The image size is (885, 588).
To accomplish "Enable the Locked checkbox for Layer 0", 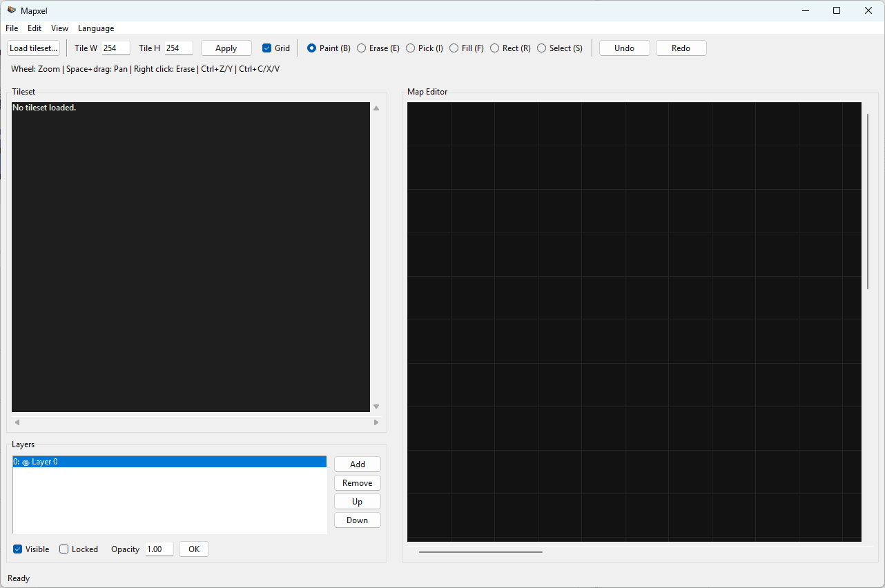I will pos(64,549).
